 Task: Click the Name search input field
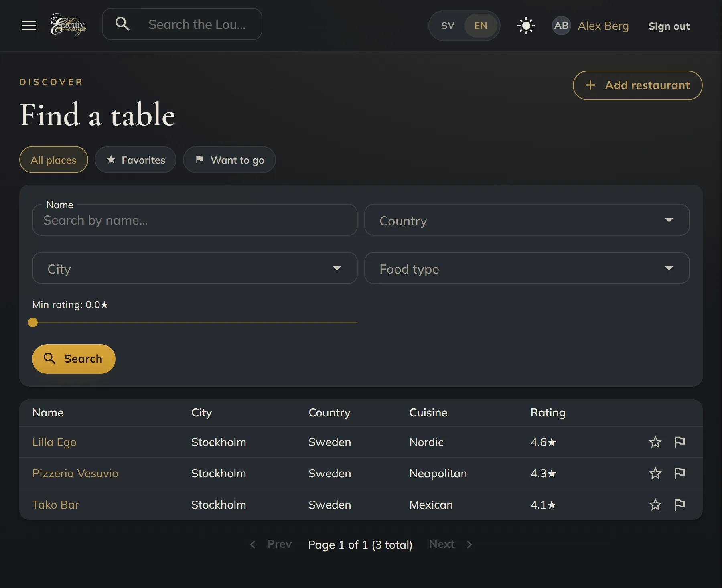[195, 220]
